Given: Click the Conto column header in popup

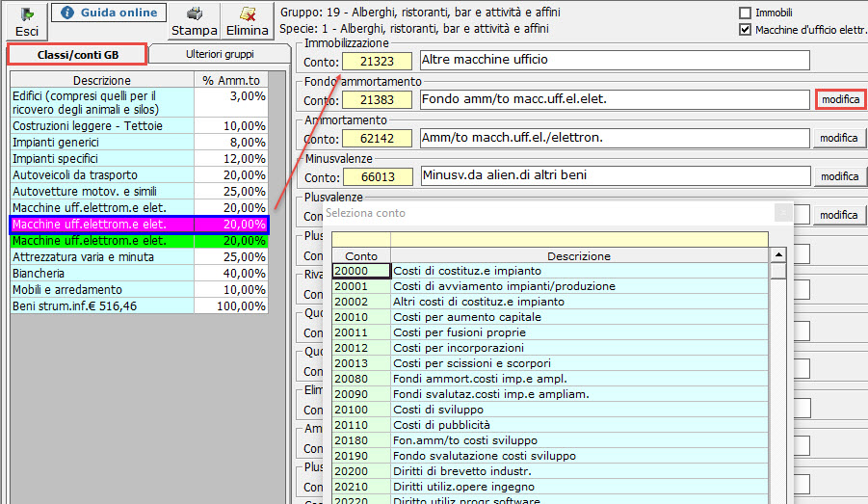Looking at the screenshot, I should pyautogui.click(x=361, y=256).
